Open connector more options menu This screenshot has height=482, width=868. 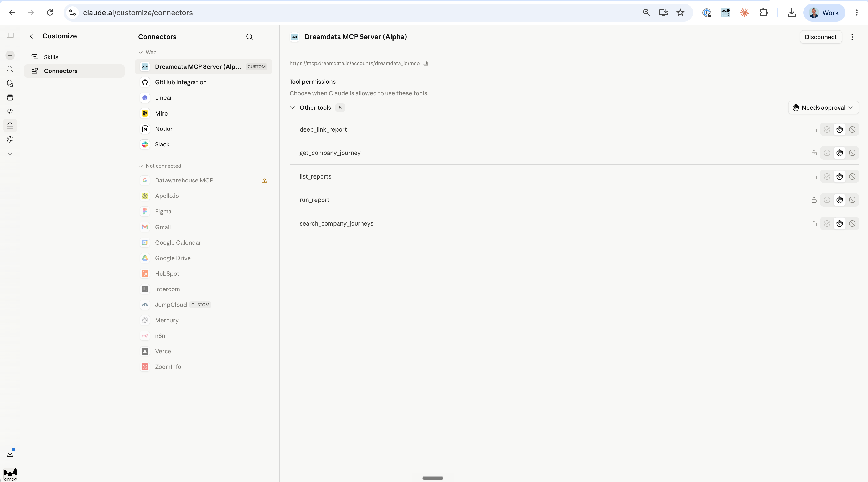click(852, 37)
